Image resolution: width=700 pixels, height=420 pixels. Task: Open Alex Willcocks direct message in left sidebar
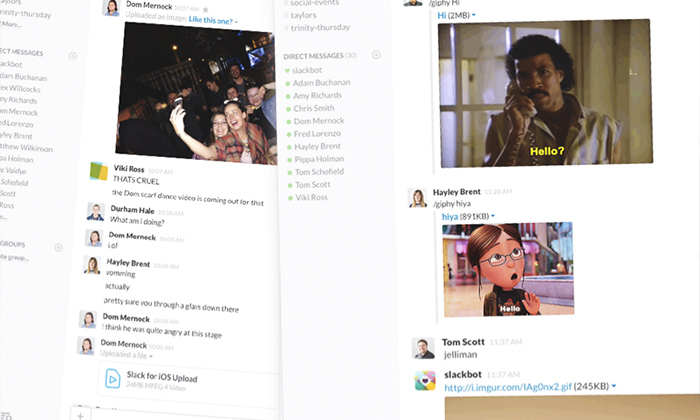tap(21, 88)
